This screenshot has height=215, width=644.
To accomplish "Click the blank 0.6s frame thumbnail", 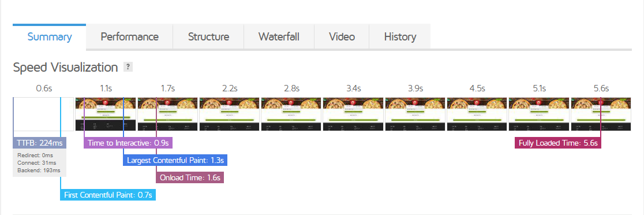I will [x=43, y=114].
